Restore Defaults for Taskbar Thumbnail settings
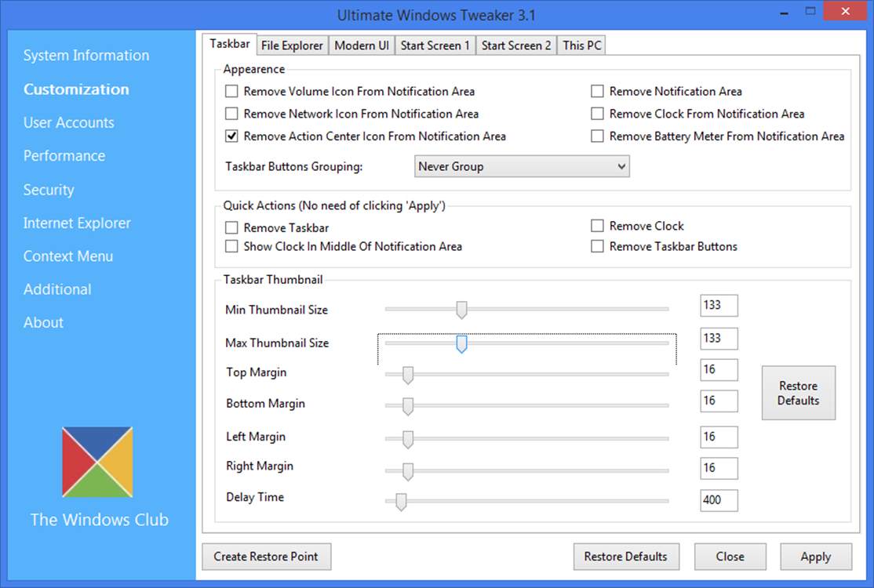874x588 pixels. pyautogui.click(x=798, y=393)
